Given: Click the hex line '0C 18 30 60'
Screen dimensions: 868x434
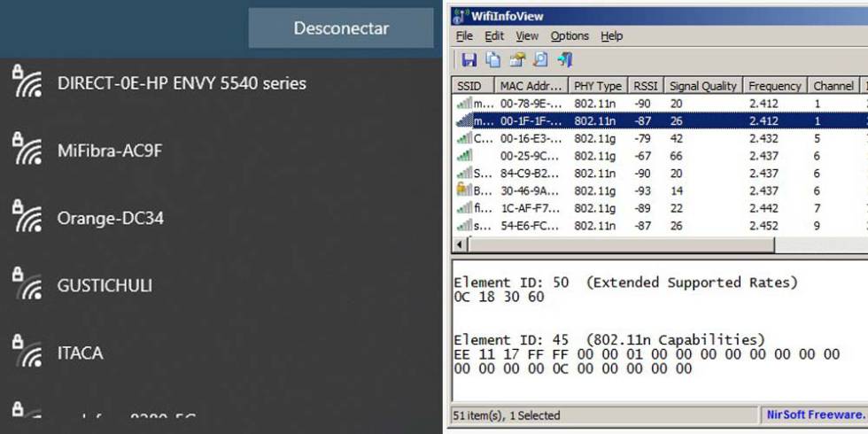Looking at the screenshot, I should [500, 298].
